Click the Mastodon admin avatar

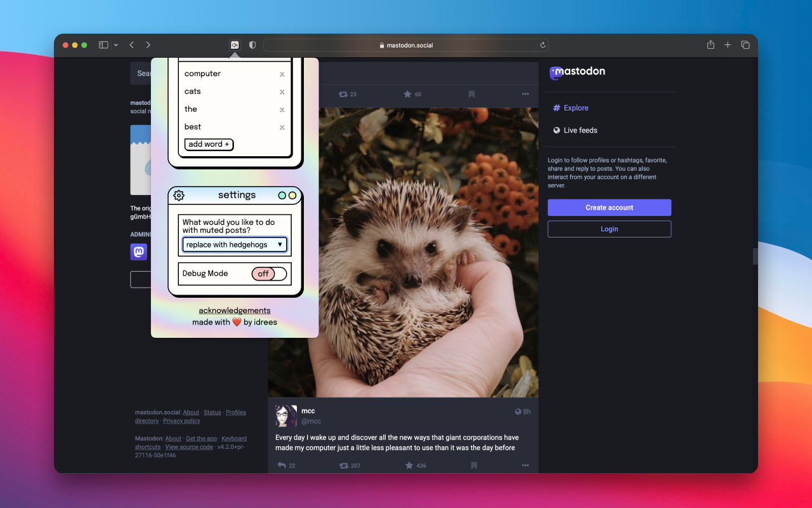coord(139,252)
